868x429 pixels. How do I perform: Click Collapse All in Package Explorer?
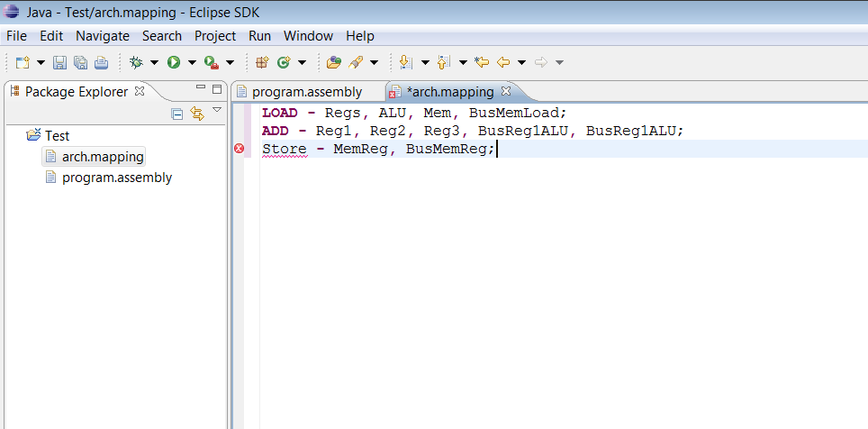177,114
